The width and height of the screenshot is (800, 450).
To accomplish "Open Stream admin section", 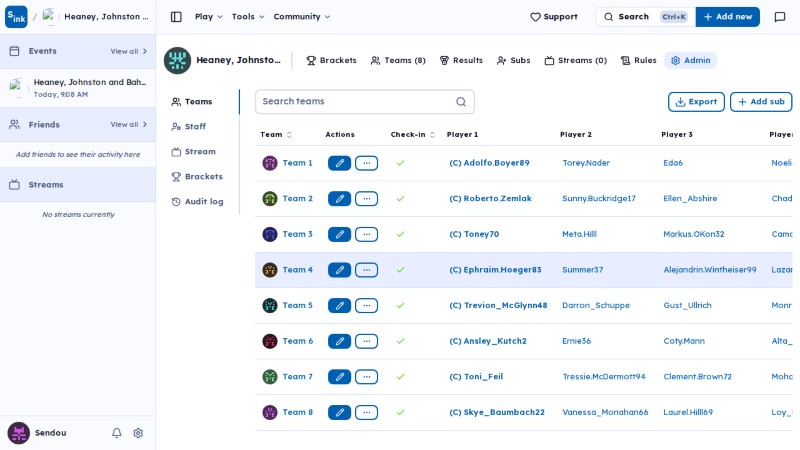I will tap(193, 152).
